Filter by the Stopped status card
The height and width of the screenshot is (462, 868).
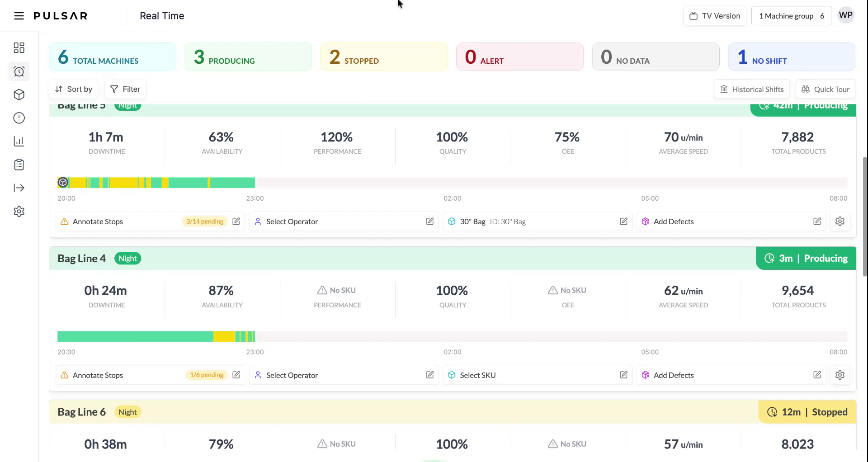384,57
